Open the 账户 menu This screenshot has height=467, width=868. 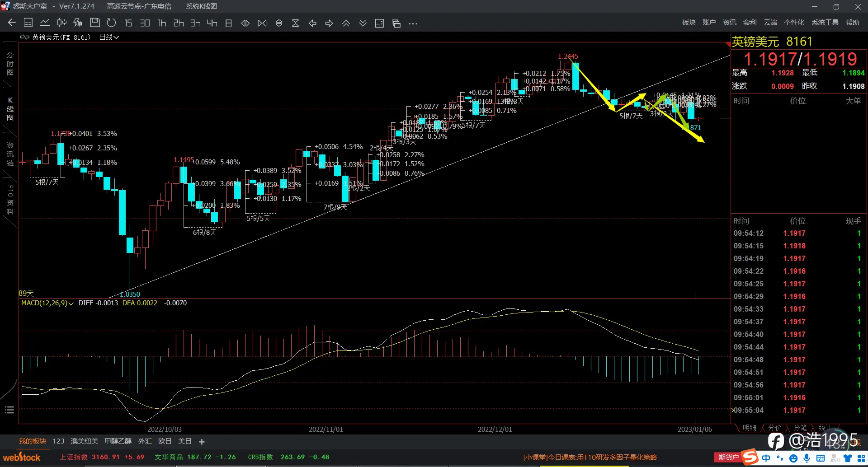coord(709,23)
